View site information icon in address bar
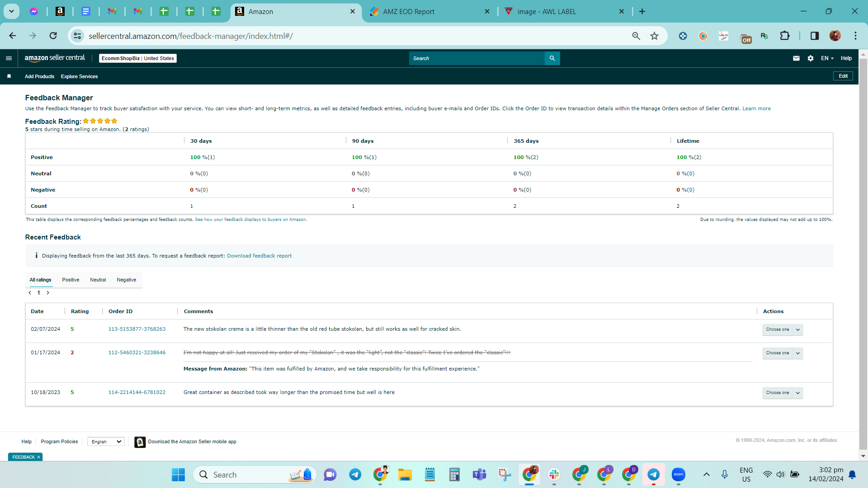This screenshot has width=868, height=488. [x=78, y=36]
